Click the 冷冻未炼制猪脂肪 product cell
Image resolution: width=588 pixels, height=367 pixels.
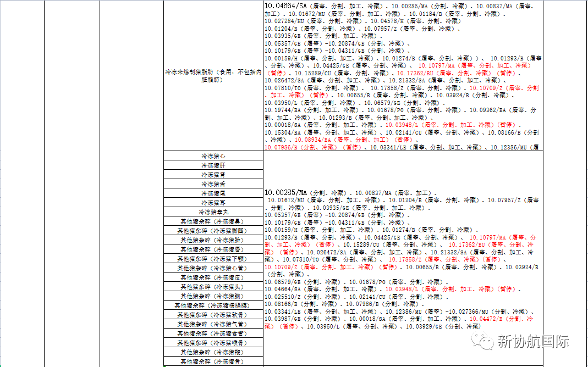(213, 75)
